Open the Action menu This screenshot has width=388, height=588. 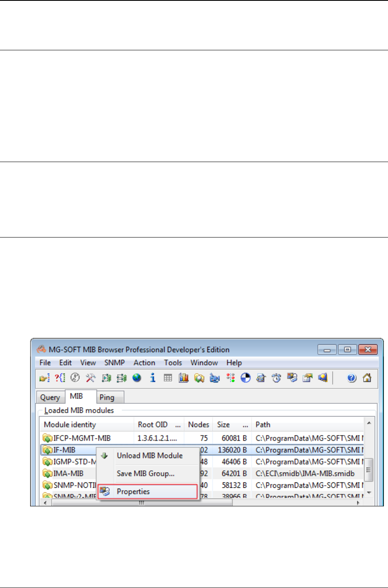point(144,363)
